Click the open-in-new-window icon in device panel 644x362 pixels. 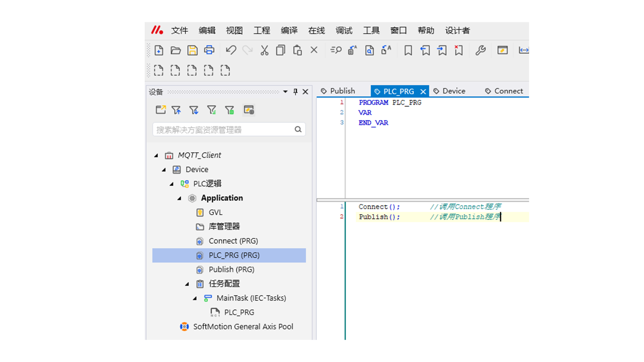(161, 110)
